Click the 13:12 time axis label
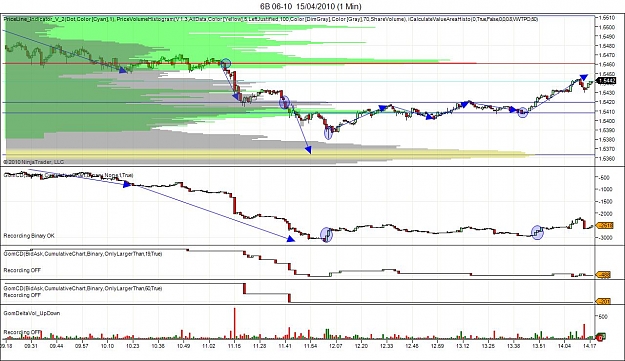The width and height of the screenshot is (625, 361). tap(463, 346)
